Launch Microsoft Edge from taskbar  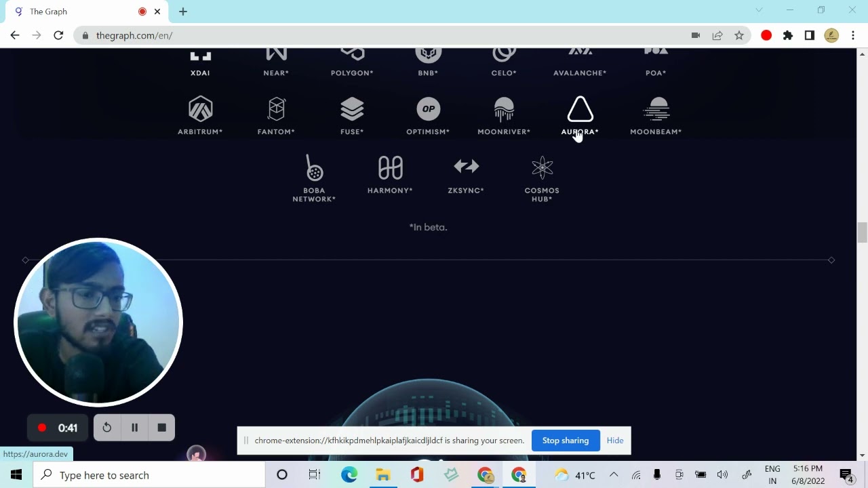click(349, 474)
